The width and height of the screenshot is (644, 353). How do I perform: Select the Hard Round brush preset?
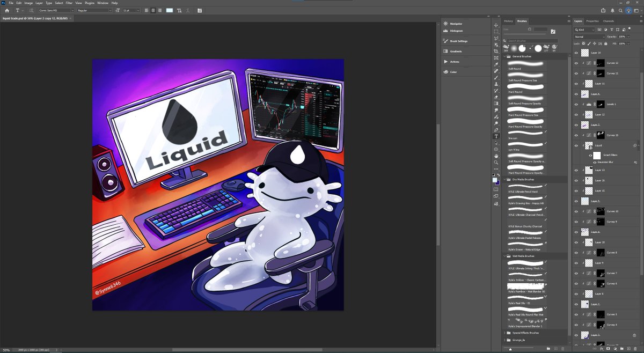pos(527,87)
